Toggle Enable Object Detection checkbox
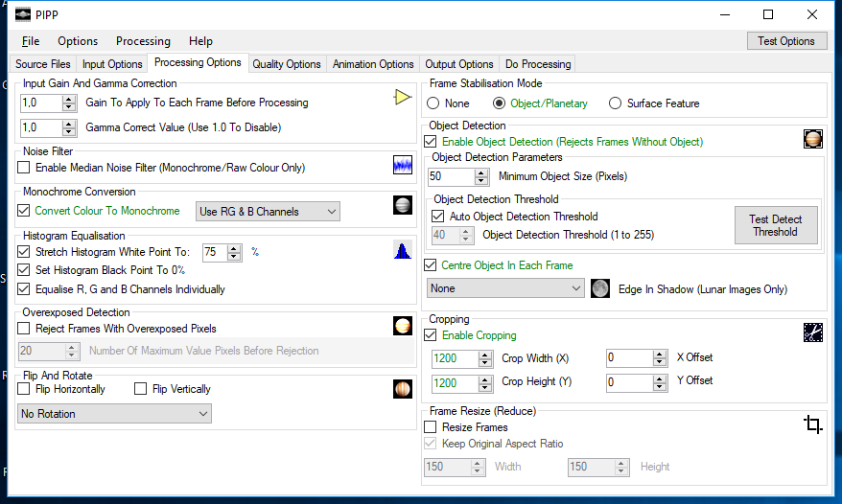This screenshot has height=504, width=842. (x=431, y=142)
